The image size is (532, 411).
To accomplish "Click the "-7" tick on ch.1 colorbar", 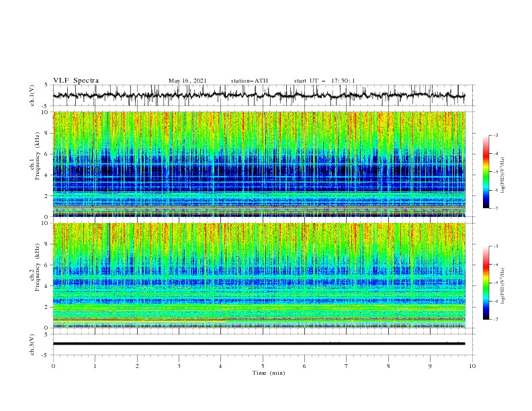I will [x=495, y=208].
